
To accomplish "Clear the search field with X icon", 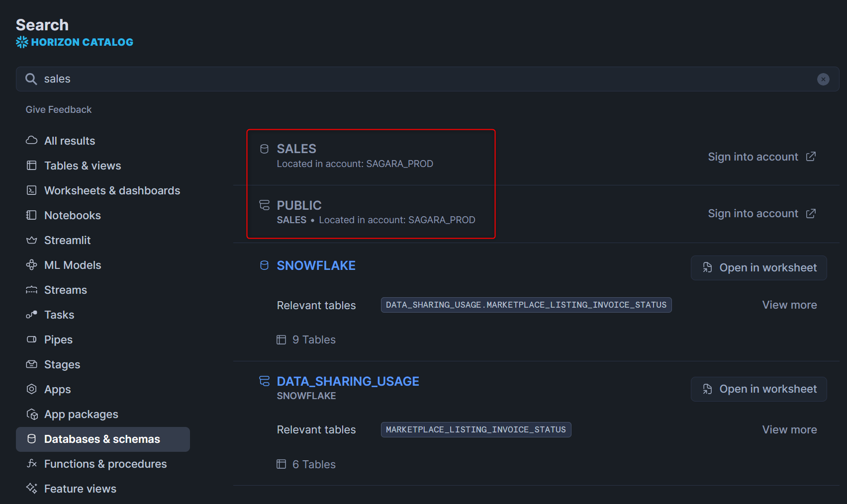I will pyautogui.click(x=823, y=79).
